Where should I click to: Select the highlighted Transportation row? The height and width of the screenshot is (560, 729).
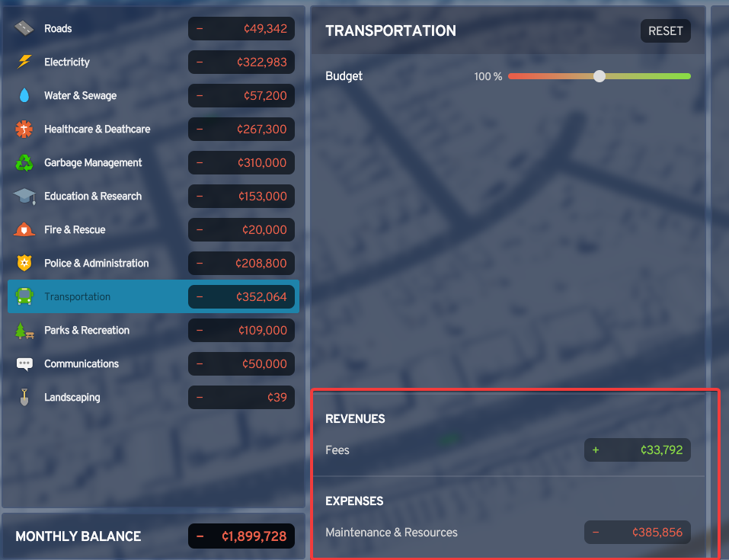tap(153, 296)
